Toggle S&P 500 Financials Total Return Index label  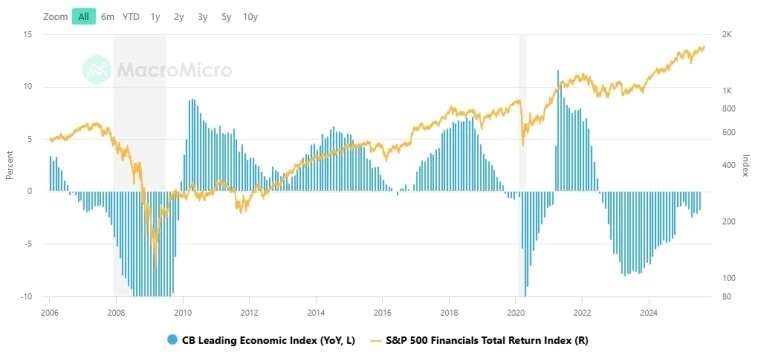pyautogui.click(x=487, y=340)
